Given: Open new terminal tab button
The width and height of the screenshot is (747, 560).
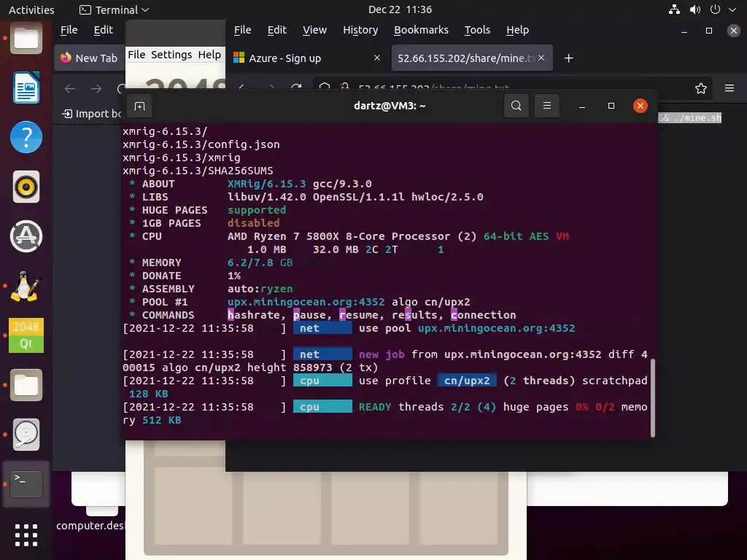Looking at the screenshot, I should (x=139, y=106).
